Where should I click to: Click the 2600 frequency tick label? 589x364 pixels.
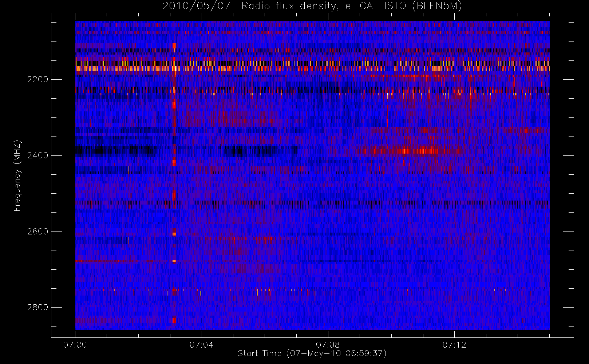pyautogui.click(x=37, y=232)
